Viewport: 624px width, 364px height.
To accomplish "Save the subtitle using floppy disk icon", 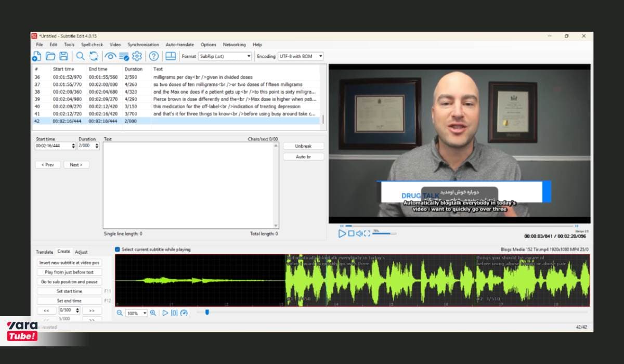I will pyautogui.click(x=63, y=56).
